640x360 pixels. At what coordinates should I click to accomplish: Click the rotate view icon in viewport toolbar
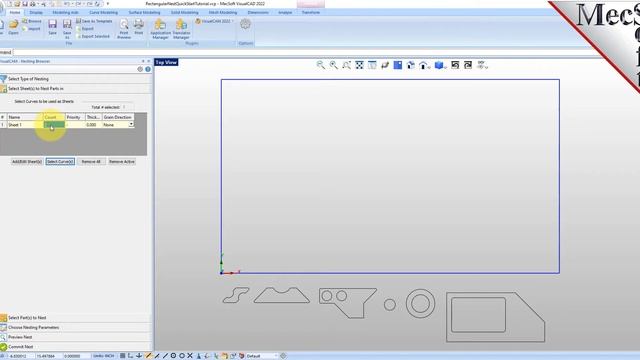[x=385, y=65]
